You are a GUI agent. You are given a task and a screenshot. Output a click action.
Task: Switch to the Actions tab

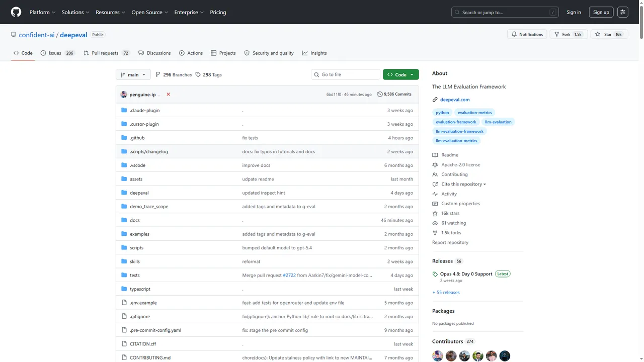pos(191,53)
